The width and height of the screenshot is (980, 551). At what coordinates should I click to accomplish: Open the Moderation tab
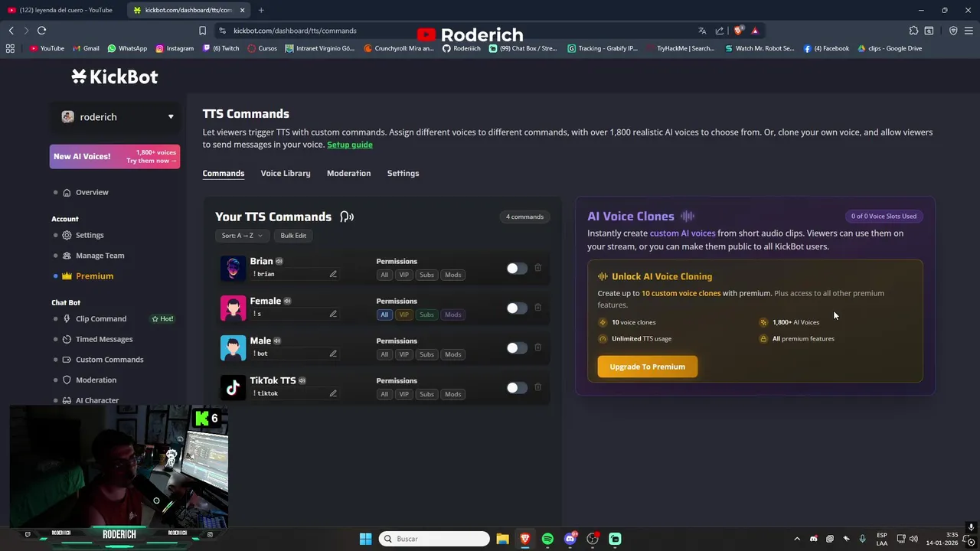(348, 173)
